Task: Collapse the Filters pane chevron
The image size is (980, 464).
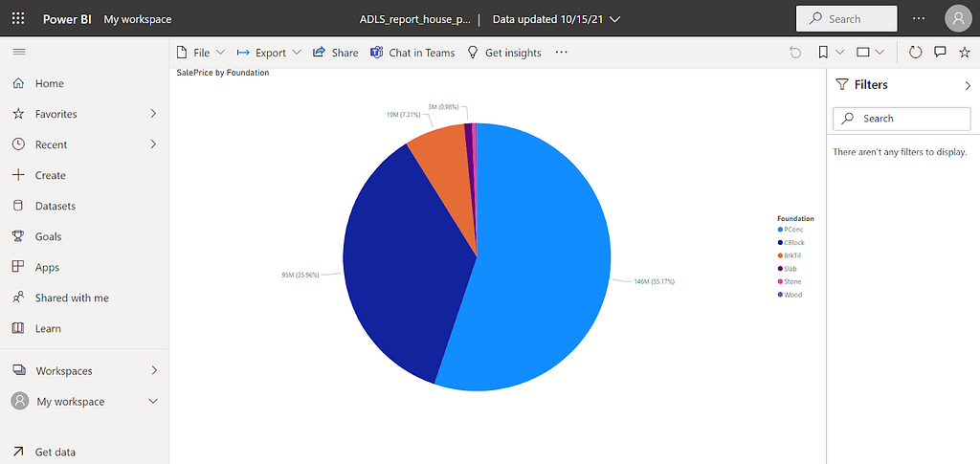Action: pyautogui.click(x=969, y=85)
